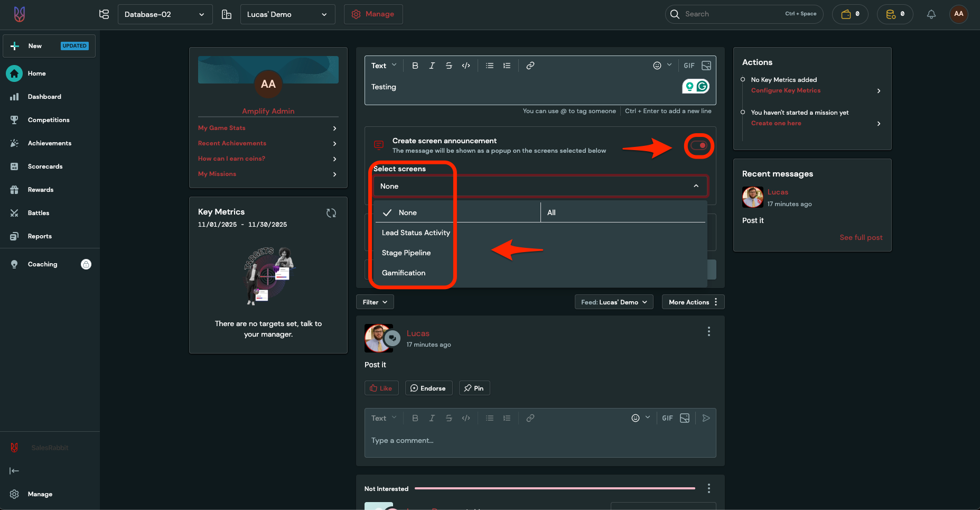Click the Endorse button
The width and height of the screenshot is (980, 510).
coord(428,388)
